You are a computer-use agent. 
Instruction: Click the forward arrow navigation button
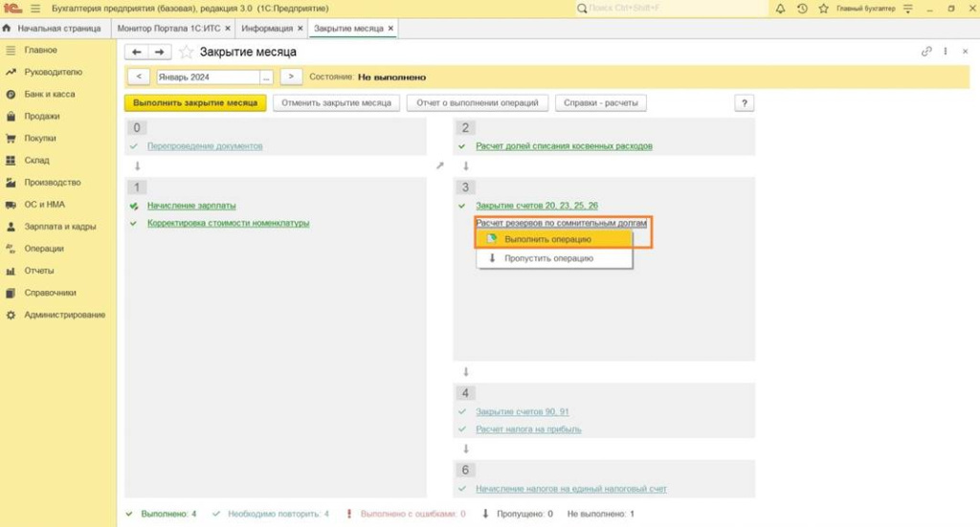pyautogui.click(x=160, y=52)
